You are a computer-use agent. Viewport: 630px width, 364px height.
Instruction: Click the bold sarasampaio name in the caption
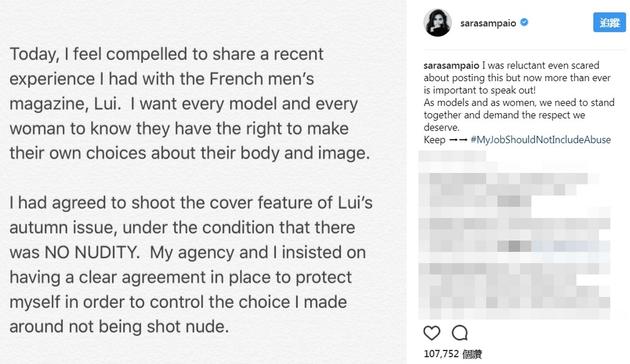point(451,65)
